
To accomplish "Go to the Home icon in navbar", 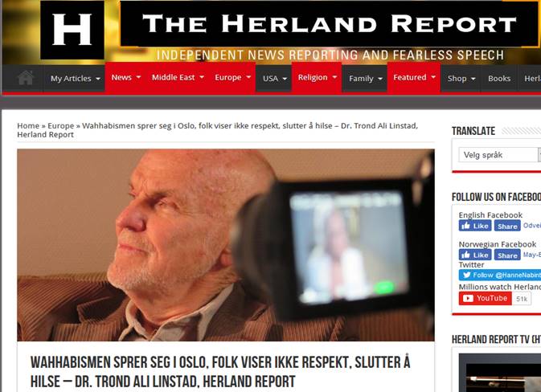I will [x=26, y=78].
